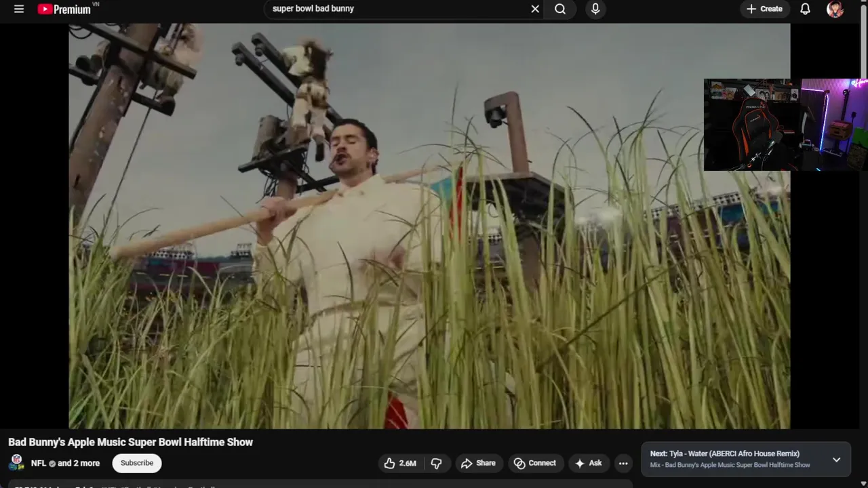The image size is (868, 488).
Task: Open more actions three-dot menu
Action: [623, 463]
